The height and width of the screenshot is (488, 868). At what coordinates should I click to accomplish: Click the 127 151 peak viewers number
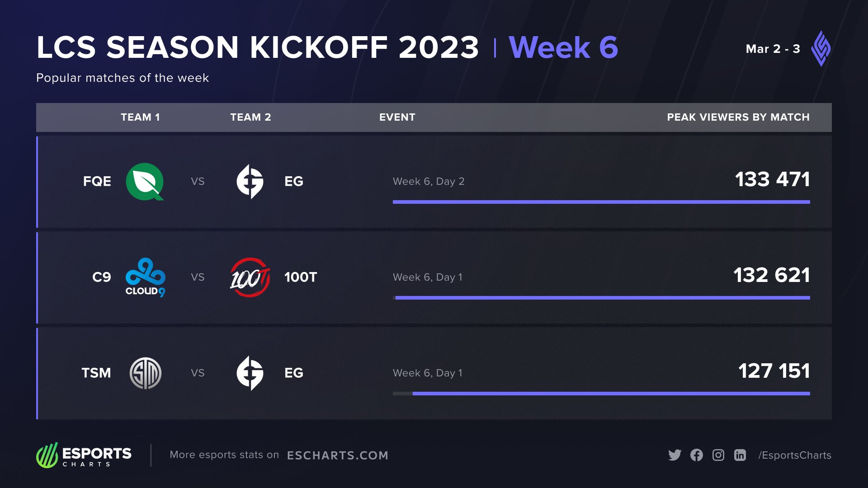[x=774, y=371]
